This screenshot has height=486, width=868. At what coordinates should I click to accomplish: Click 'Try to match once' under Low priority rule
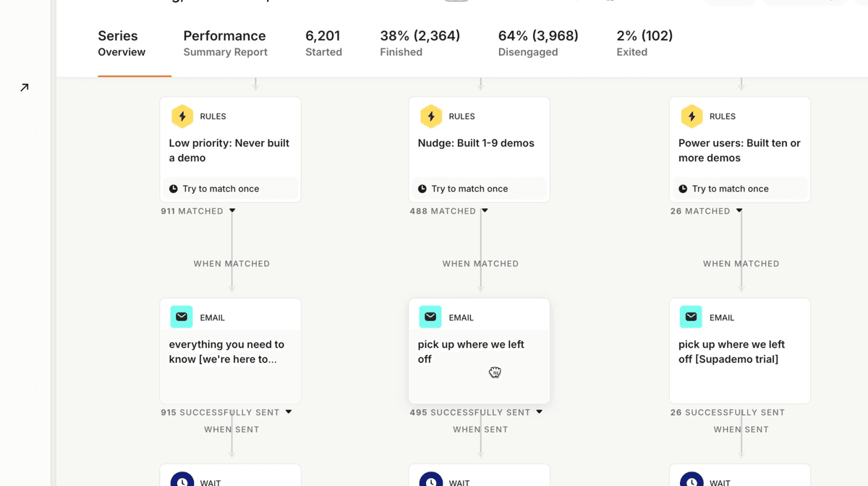coord(230,189)
